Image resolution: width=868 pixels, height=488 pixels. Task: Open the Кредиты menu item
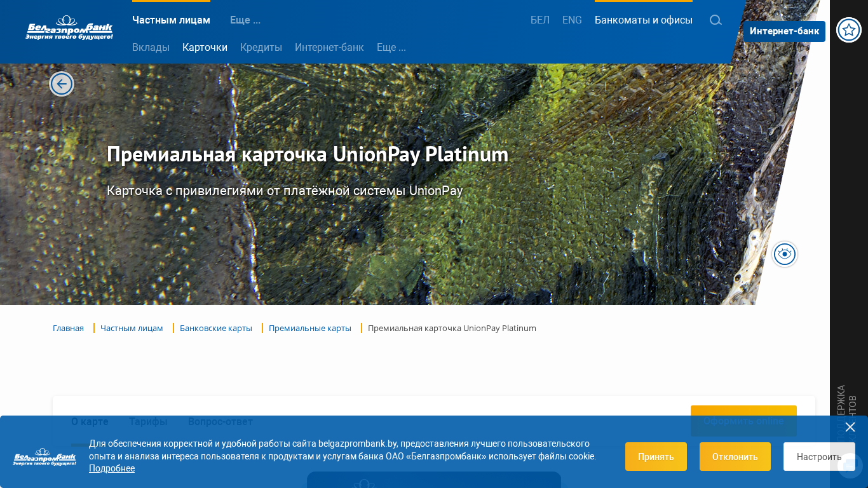[261, 47]
